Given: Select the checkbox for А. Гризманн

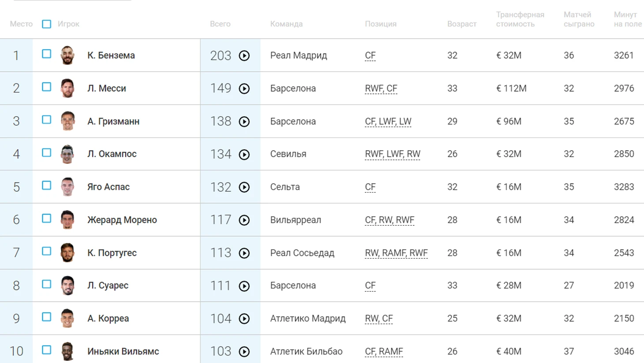Looking at the screenshot, I should pos(46,119).
